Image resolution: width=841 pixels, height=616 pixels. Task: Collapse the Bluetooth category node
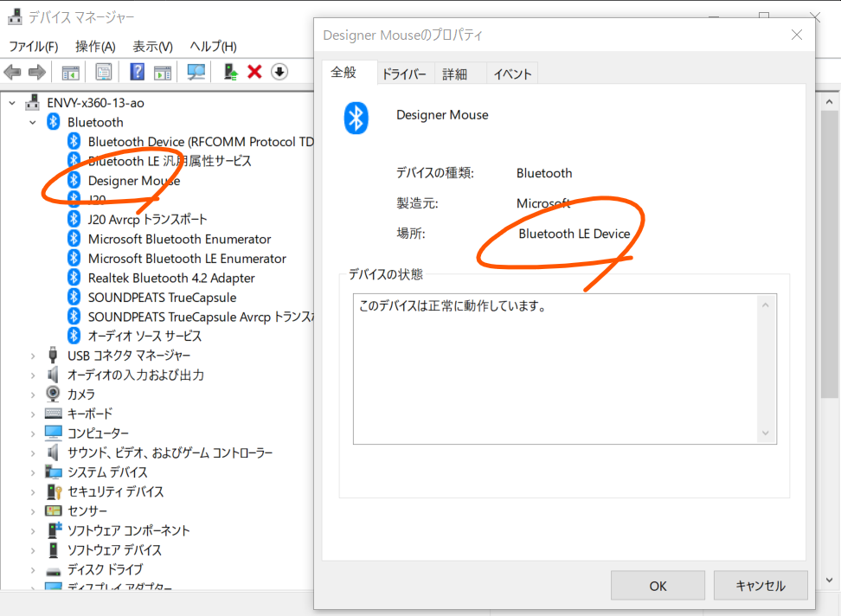pyautogui.click(x=33, y=122)
